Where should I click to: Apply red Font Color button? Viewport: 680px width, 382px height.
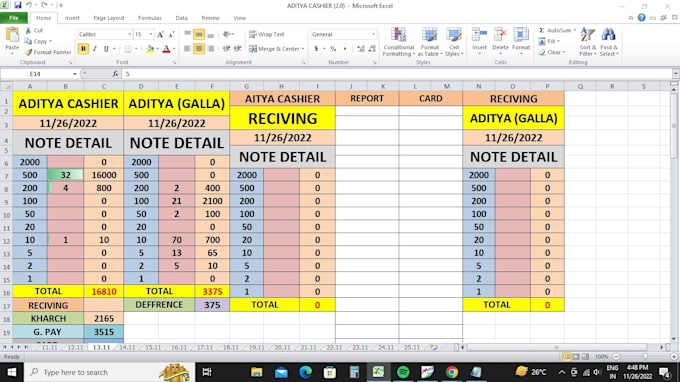166,49
